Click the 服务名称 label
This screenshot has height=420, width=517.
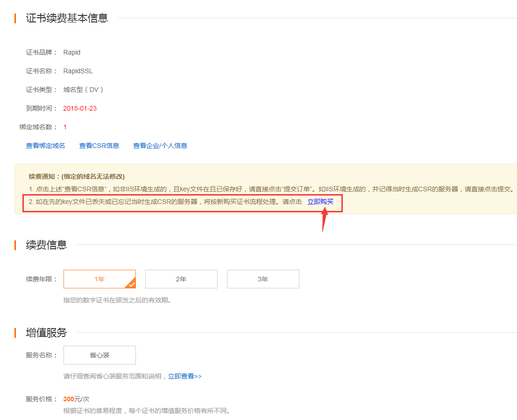tap(41, 355)
